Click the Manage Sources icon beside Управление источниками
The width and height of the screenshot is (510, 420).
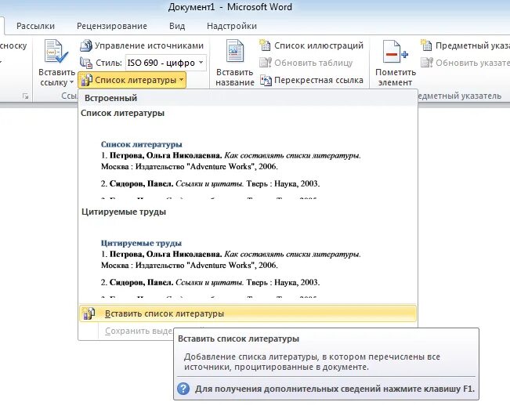pos(86,45)
